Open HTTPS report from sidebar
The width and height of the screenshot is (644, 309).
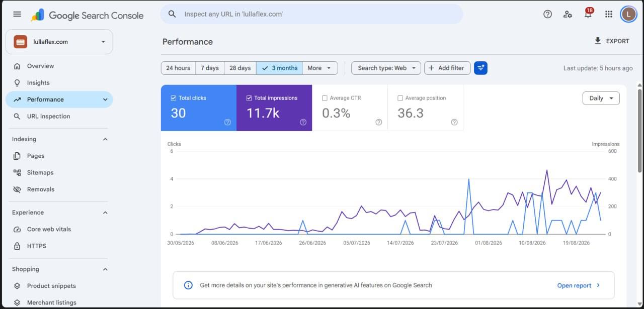coord(59,246)
